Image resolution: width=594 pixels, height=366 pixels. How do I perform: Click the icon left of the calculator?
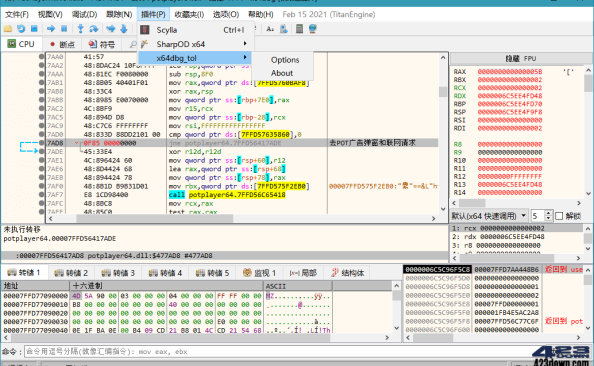[284, 29]
